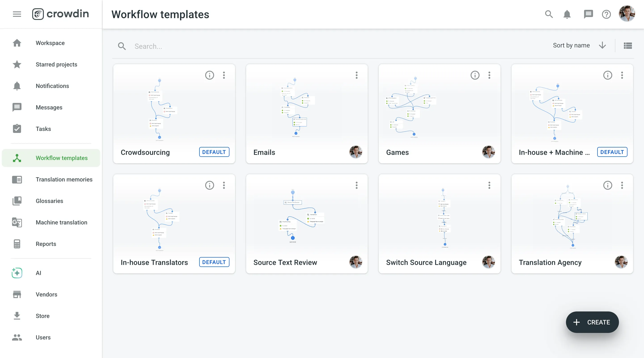
Task: Open Translation memories section
Action: pyautogui.click(x=64, y=179)
